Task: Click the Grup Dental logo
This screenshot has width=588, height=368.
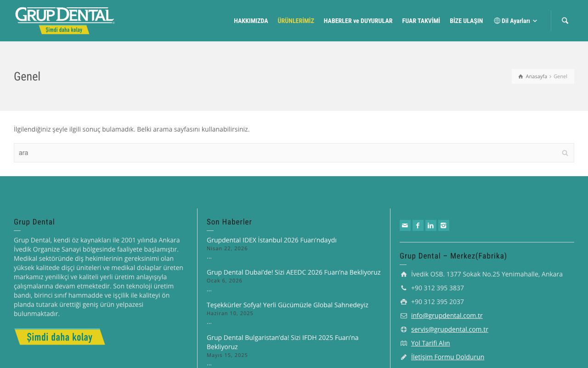Action: tap(64, 21)
